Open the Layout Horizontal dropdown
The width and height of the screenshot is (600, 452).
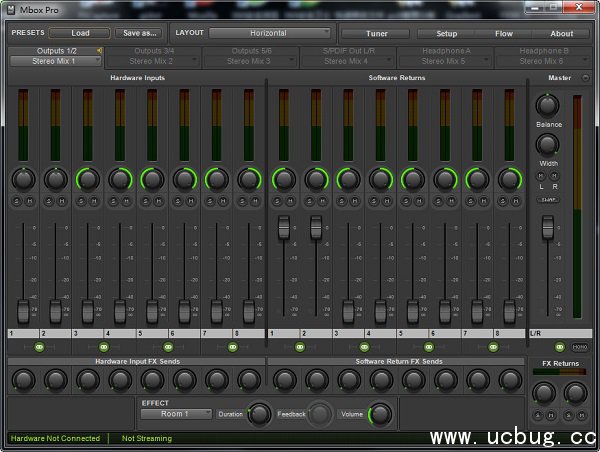[269, 33]
